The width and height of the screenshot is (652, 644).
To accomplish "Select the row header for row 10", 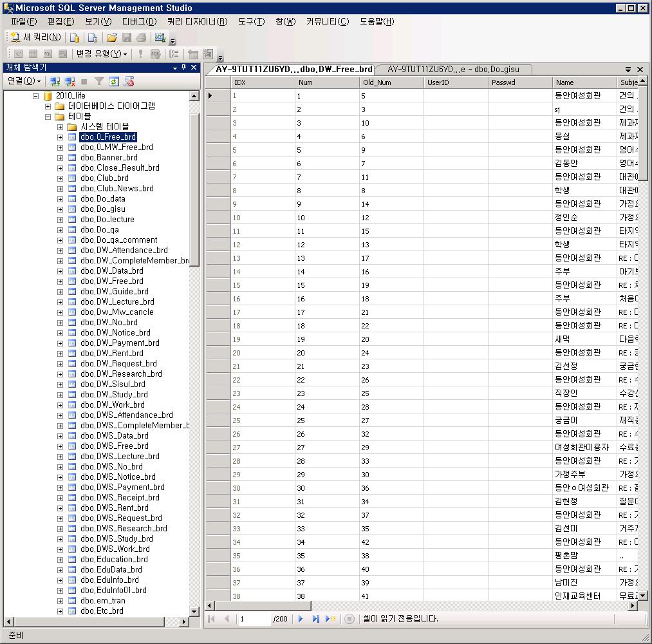I will click(218, 218).
